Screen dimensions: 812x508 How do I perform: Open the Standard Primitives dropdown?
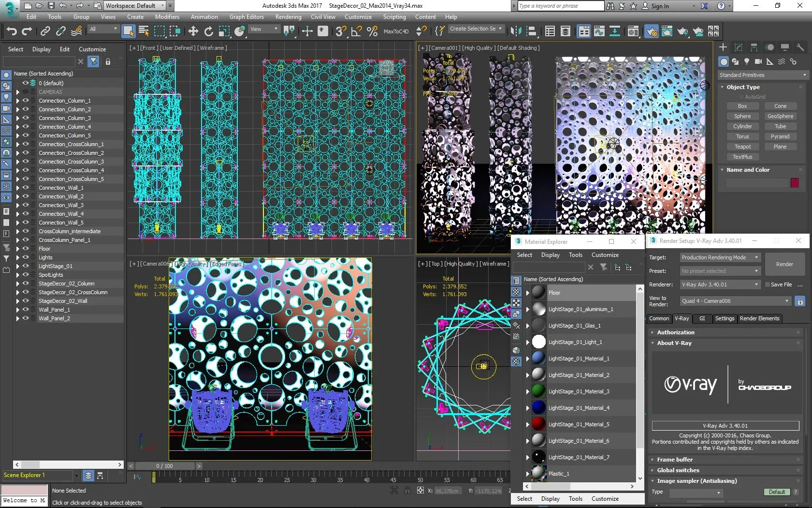pos(763,75)
